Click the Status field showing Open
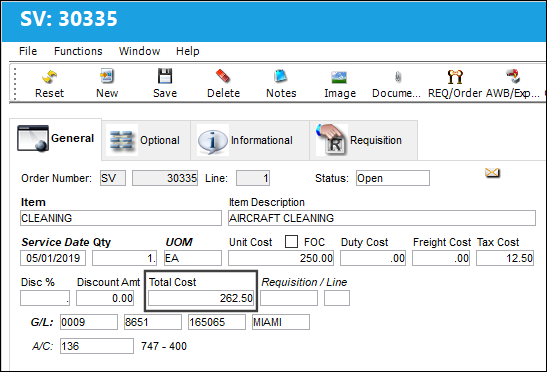The width and height of the screenshot is (547, 372). click(x=393, y=178)
